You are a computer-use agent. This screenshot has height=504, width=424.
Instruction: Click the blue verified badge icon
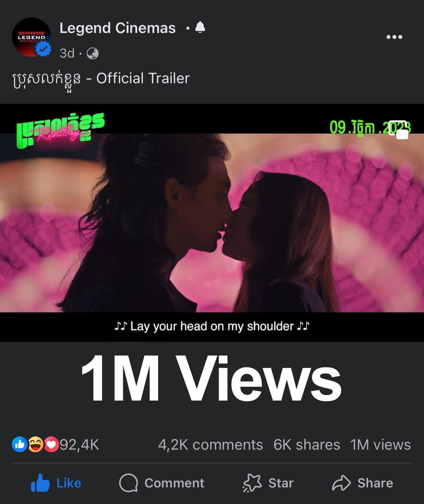[44, 49]
